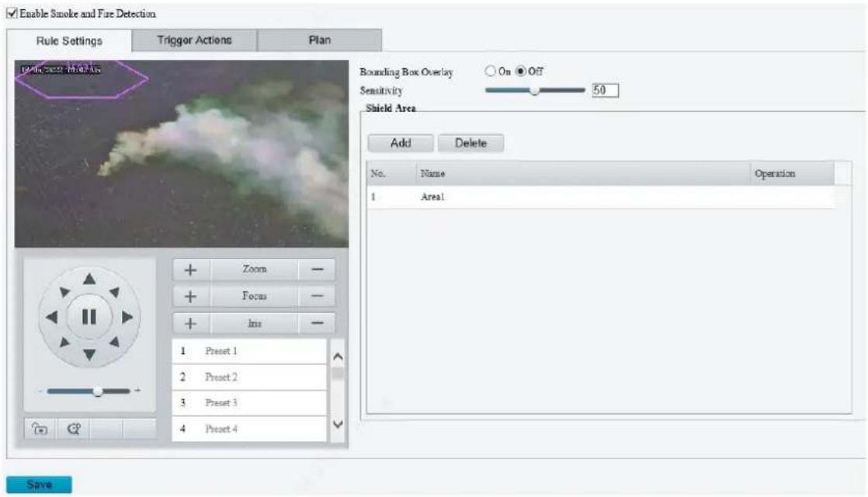Click the 3D positioning icon below PTZ
868x497 pixels.
click(40, 429)
